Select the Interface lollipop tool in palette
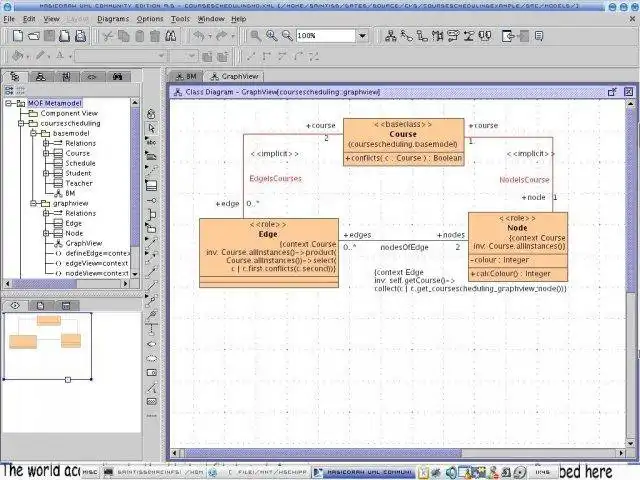Image resolution: width=640 pixels, height=480 pixels. tap(151, 200)
